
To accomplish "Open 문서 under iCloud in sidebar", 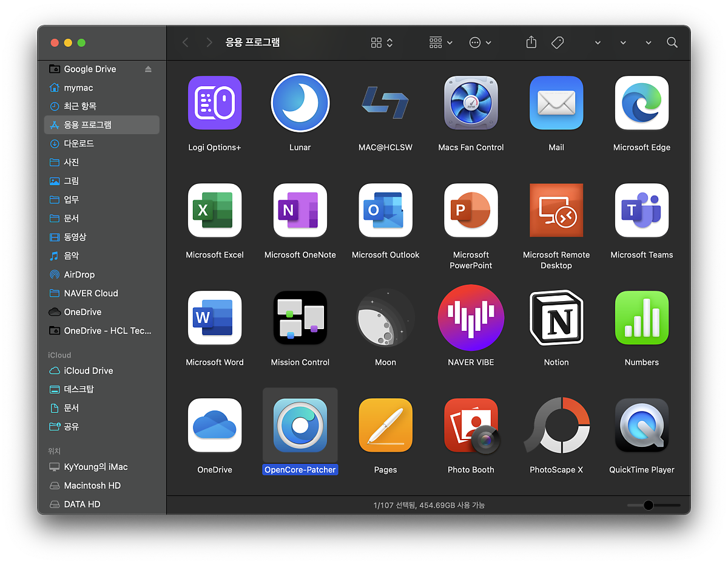I will [x=102, y=408].
